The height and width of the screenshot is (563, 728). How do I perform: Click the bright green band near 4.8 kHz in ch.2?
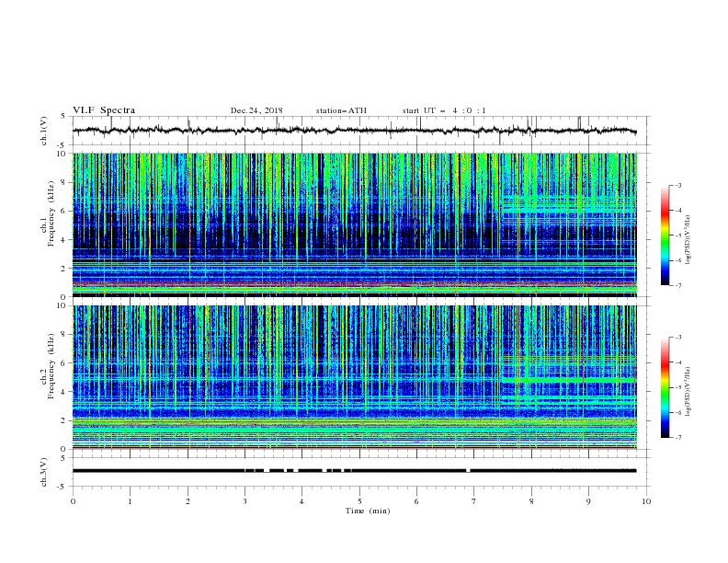pos(569,380)
